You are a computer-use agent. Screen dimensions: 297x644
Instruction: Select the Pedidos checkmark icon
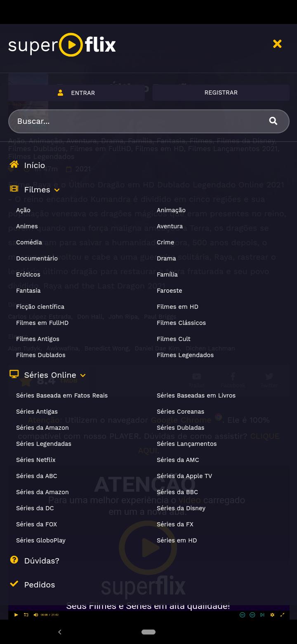point(14,584)
